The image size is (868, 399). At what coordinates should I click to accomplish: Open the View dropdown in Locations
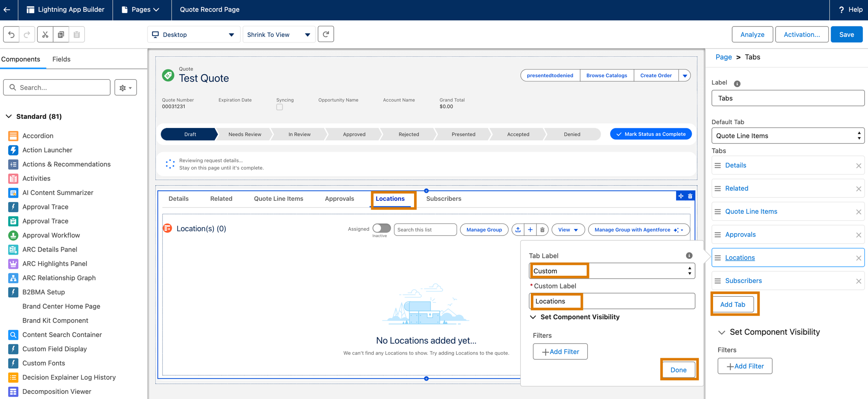pyautogui.click(x=568, y=230)
